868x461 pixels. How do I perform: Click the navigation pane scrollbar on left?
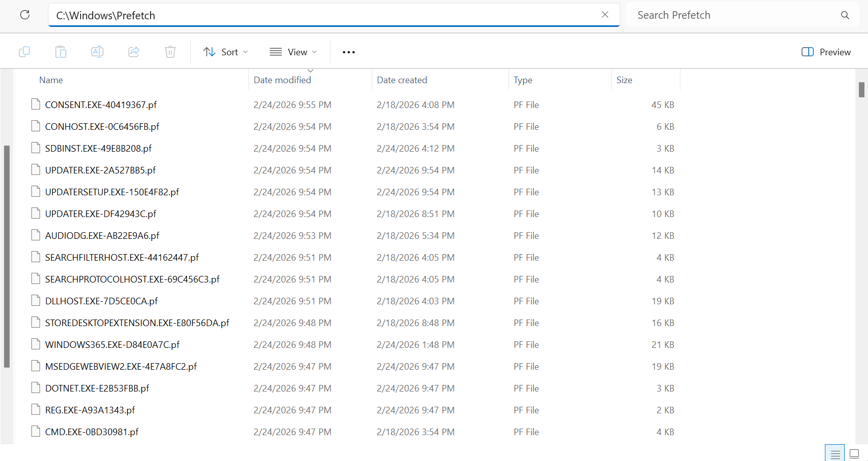coord(7,256)
